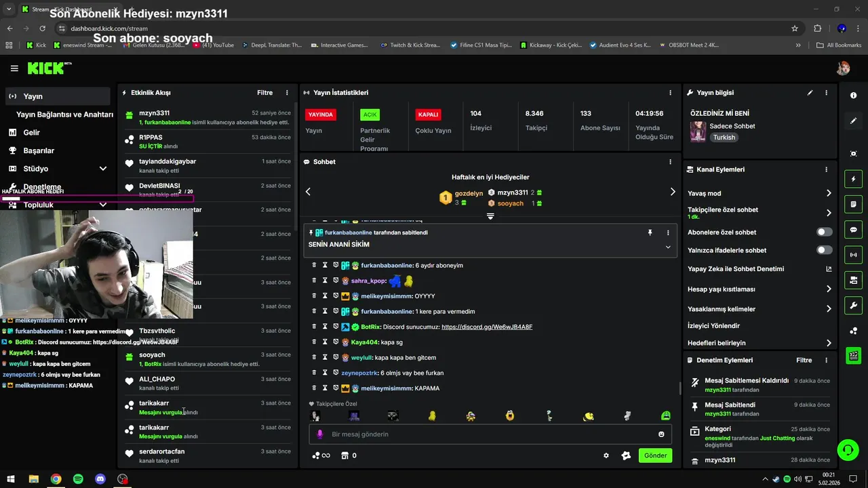
Task: Open Yayın Bağlantısı ve Anahtarı page
Action: point(64,115)
